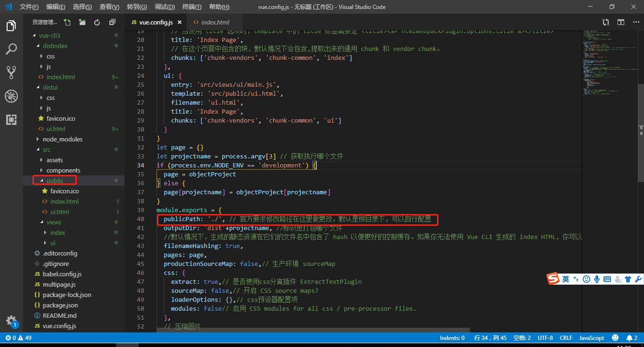Image resolution: width=644 pixels, height=347 pixels.
Task: Refresh the explorer tree
Action: pyautogui.click(x=97, y=22)
